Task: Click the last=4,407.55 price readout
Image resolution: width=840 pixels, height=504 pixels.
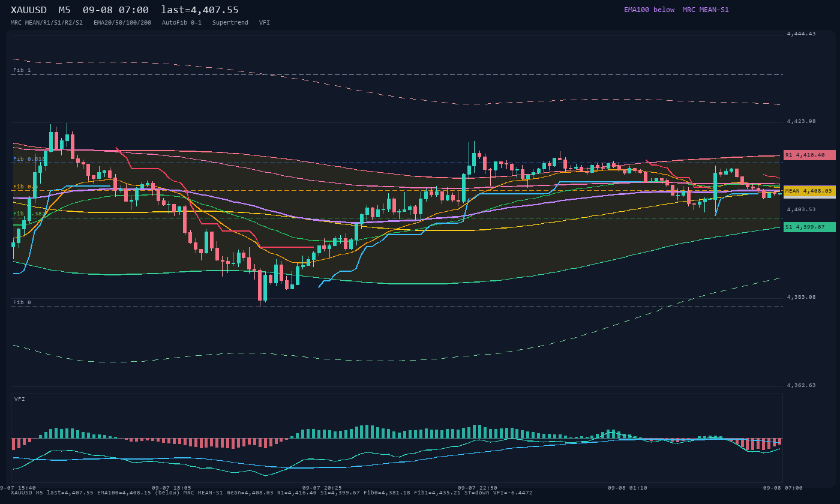Action: coord(200,10)
